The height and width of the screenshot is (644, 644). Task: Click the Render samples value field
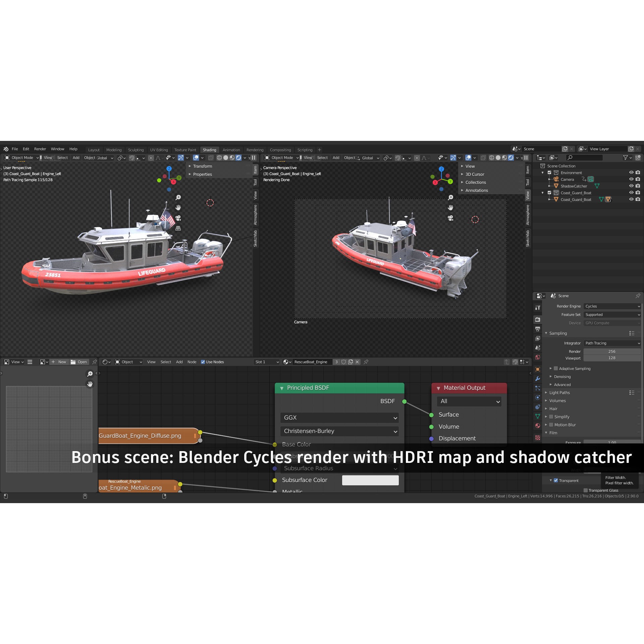click(x=612, y=352)
